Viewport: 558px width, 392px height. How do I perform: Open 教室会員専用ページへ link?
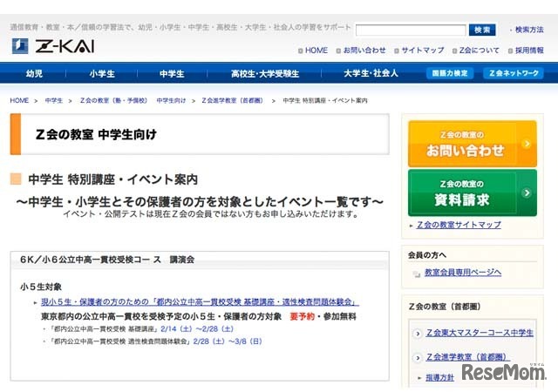click(x=463, y=273)
